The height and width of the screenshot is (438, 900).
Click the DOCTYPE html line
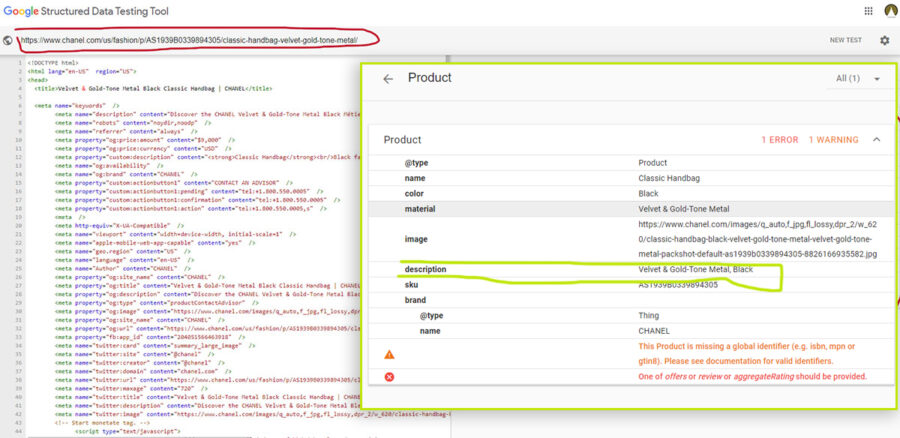click(53, 62)
